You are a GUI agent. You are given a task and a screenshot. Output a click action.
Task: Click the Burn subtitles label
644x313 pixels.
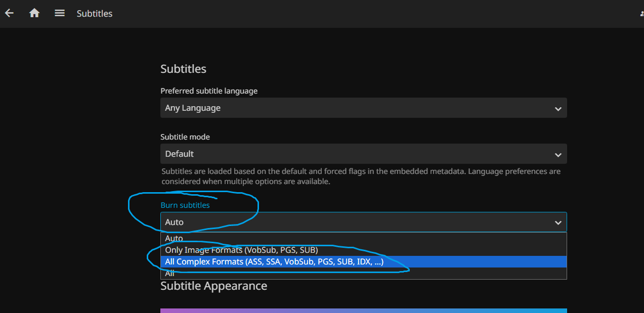click(x=185, y=205)
